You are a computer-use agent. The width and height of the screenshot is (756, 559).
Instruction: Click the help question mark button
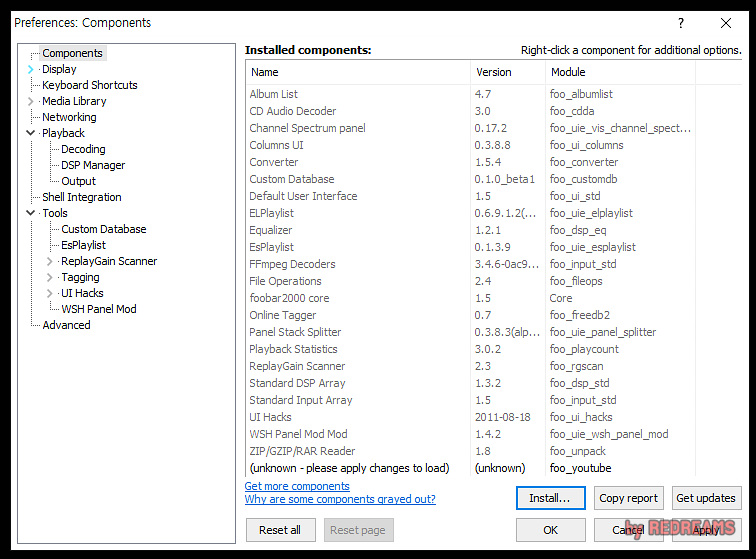pyautogui.click(x=681, y=23)
